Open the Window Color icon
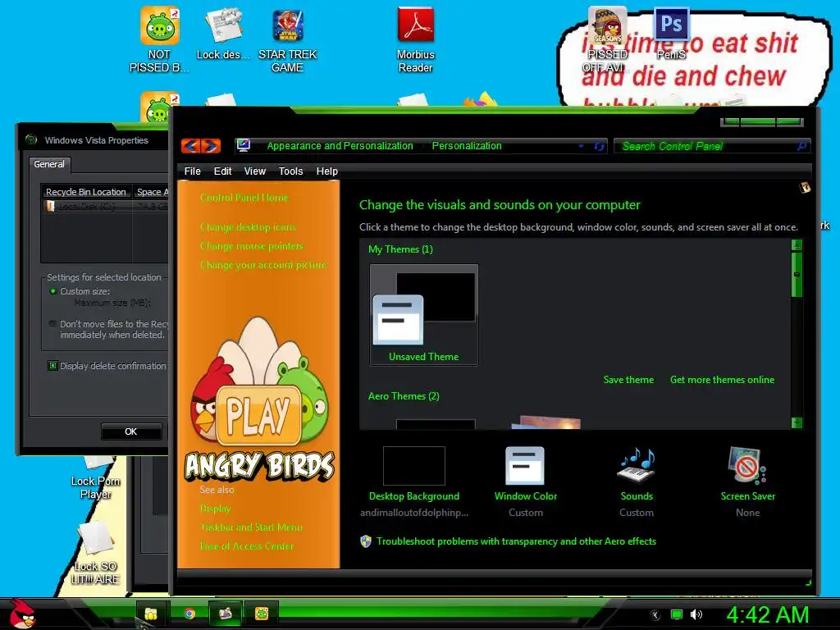 click(x=525, y=466)
